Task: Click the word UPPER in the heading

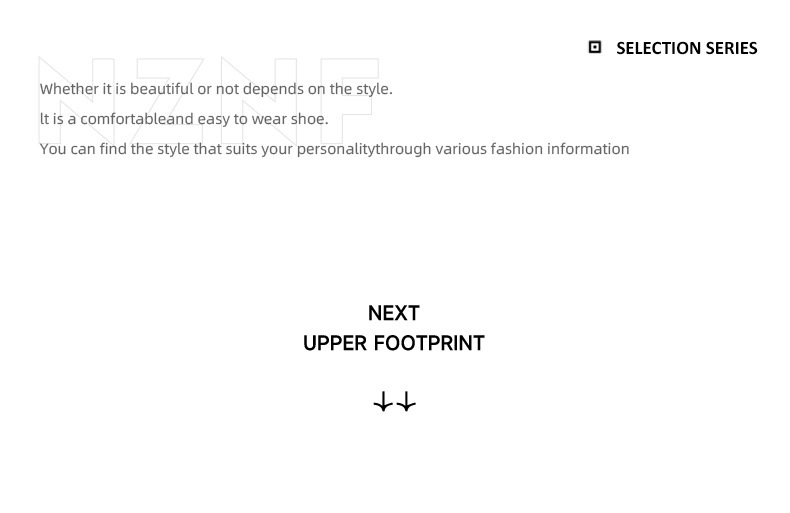Action: coord(335,343)
